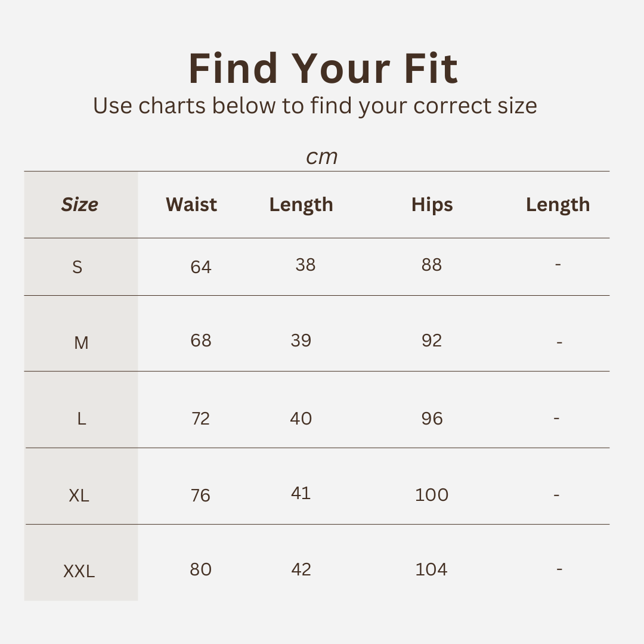Screen dimensions: 644x644
Task: Click the "Hips" column header
Action: coord(432,205)
